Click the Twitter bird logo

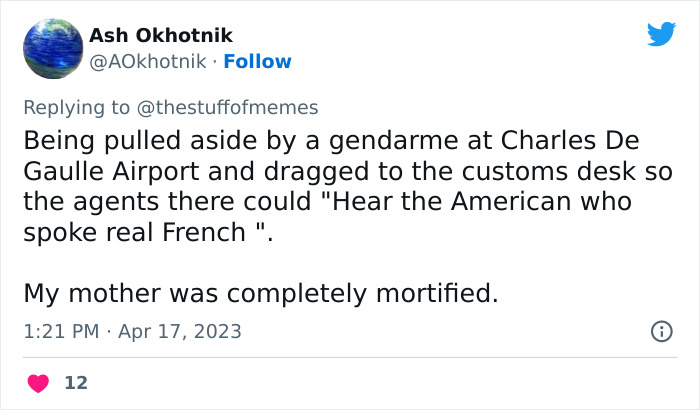(661, 35)
